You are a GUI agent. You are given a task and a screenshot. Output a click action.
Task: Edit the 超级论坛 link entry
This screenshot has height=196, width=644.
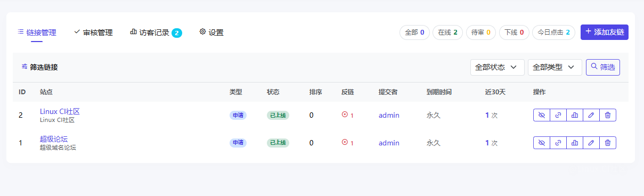tap(591, 143)
